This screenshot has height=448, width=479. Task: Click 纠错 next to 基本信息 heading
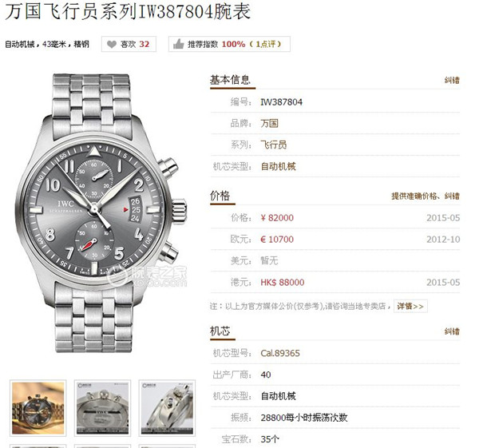pyautogui.click(x=452, y=81)
